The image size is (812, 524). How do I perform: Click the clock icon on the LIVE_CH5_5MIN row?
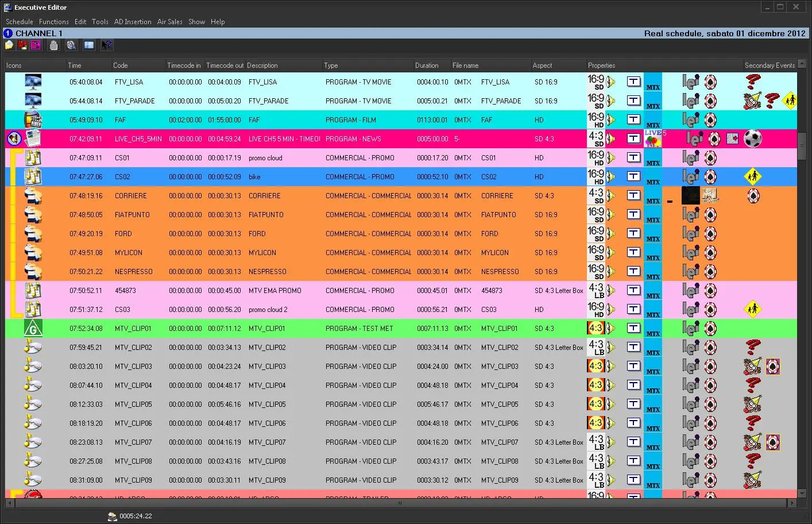click(x=14, y=138)
